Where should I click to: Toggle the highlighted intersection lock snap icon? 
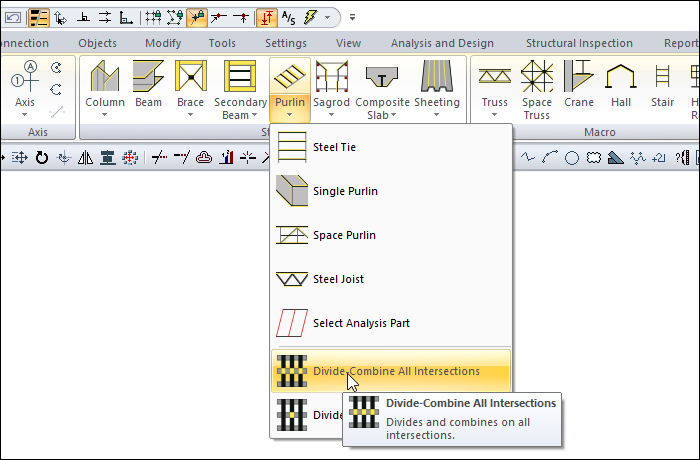pyautogui.click(x=197, y=18)
